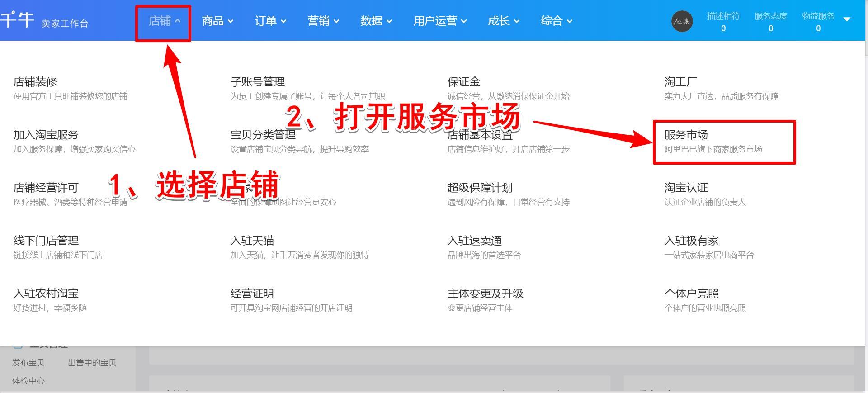Open 经营证明 entry
The height and width of the screenshot is (393, 868).
252,294
